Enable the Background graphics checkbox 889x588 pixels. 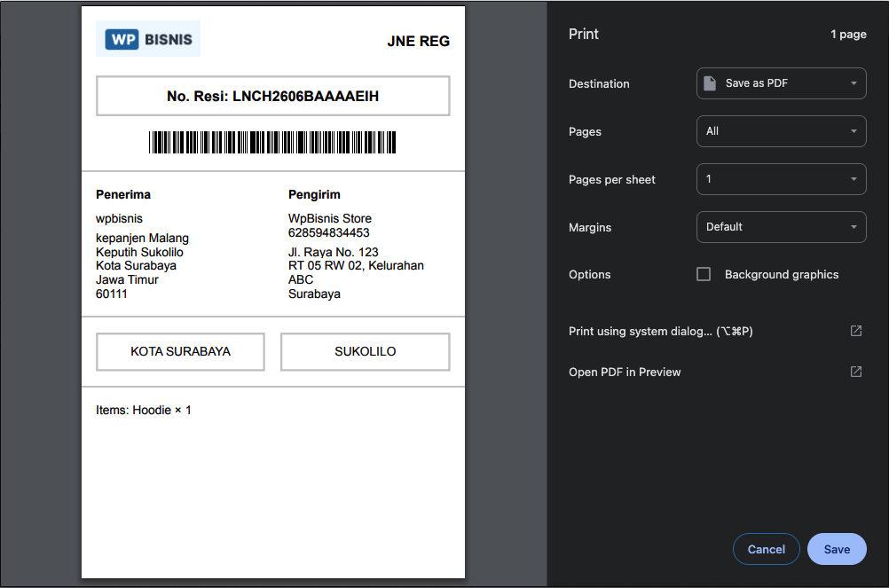(703, 274)
